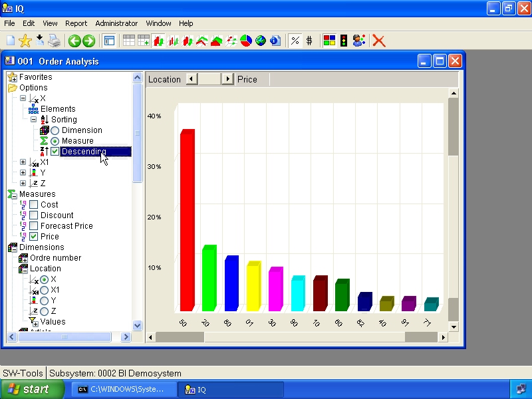Collapse the X options node
532x399 pixels.
coord(23,98)
